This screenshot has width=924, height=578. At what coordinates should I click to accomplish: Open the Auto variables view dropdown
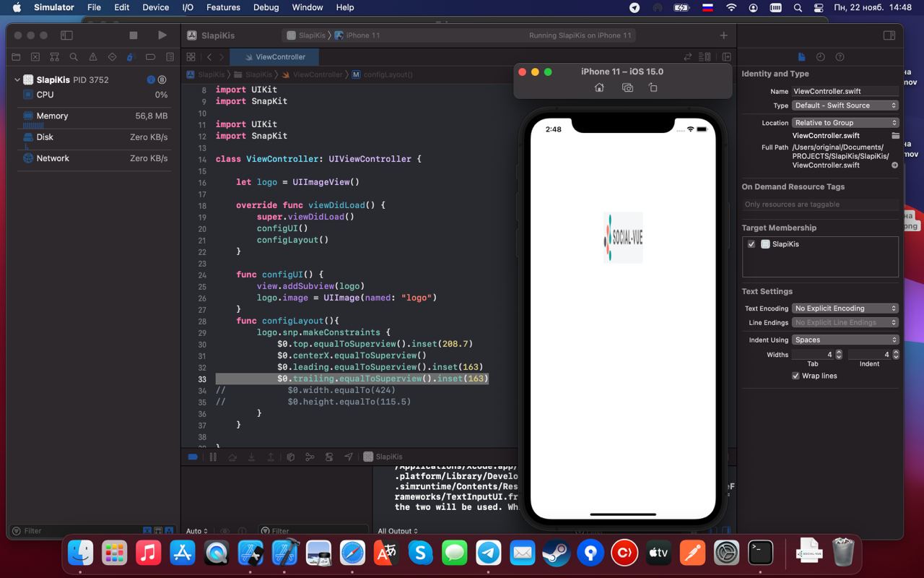click(x=196, y=531)
